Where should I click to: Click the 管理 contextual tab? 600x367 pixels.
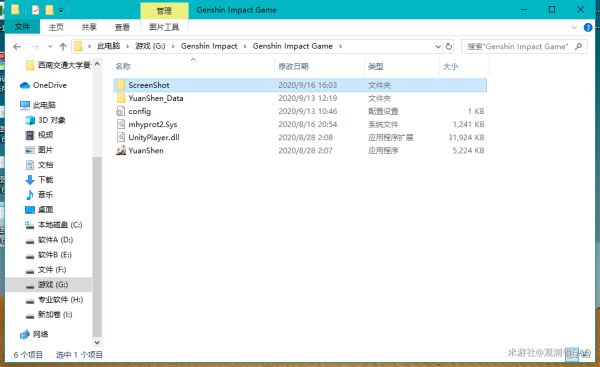click(164, 11)
